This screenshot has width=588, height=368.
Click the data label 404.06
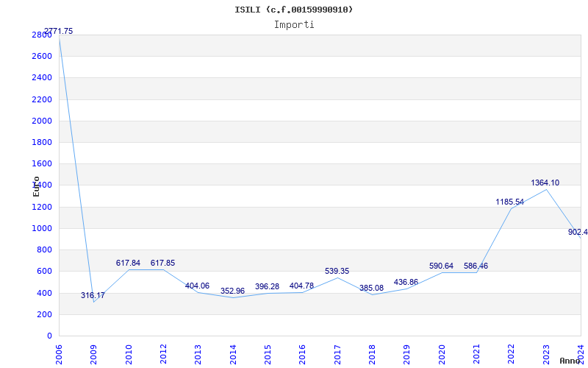(197, 286)
